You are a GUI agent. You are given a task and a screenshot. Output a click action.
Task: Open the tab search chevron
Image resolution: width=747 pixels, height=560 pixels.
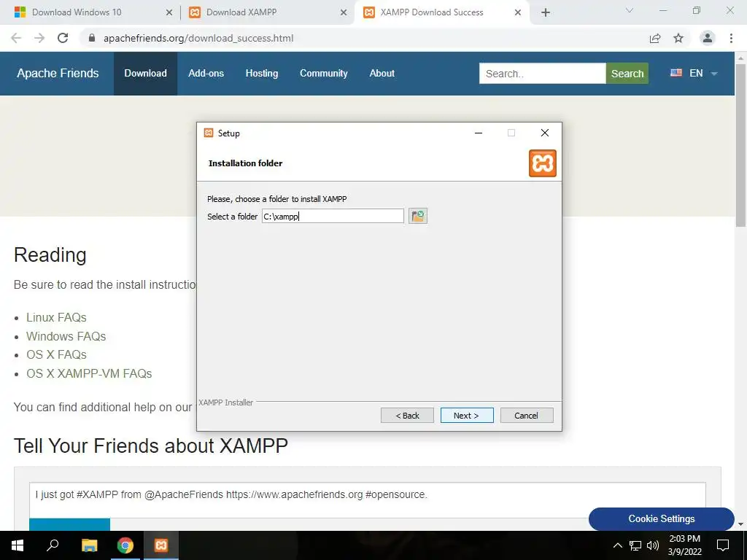(x=630, y=10)
